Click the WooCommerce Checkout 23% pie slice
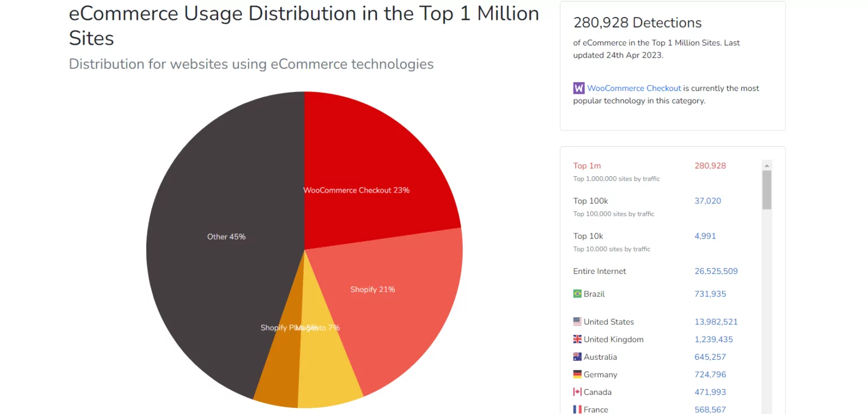868x414 pixels. 356,190
